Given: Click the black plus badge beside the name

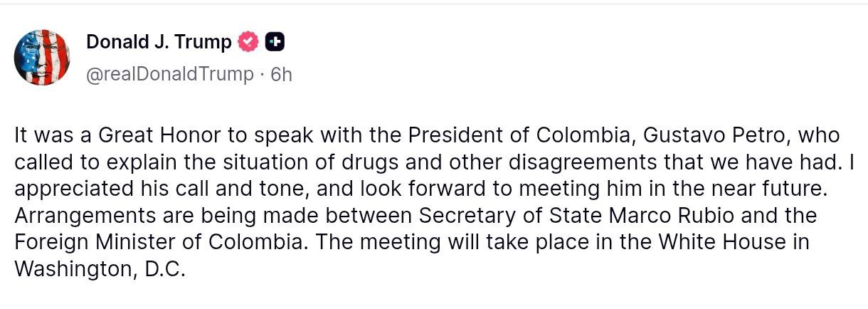Looking at the screenshot, I should 275,43.
